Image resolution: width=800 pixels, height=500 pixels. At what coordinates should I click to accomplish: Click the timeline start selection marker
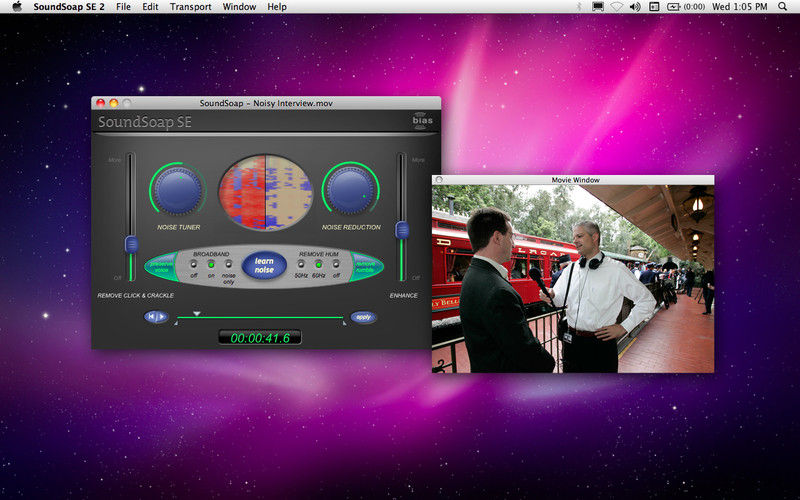[x=176, y=322]
